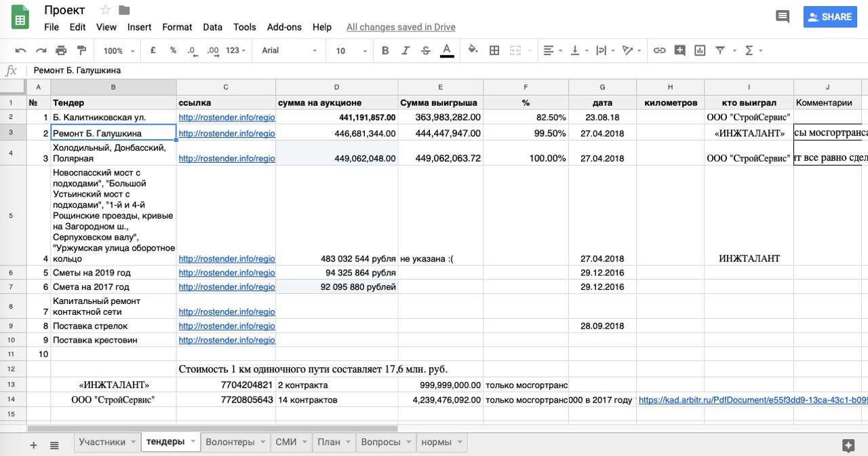Open the Borders tool
This screenshot has width=868, height=456.
coord(494,50)
